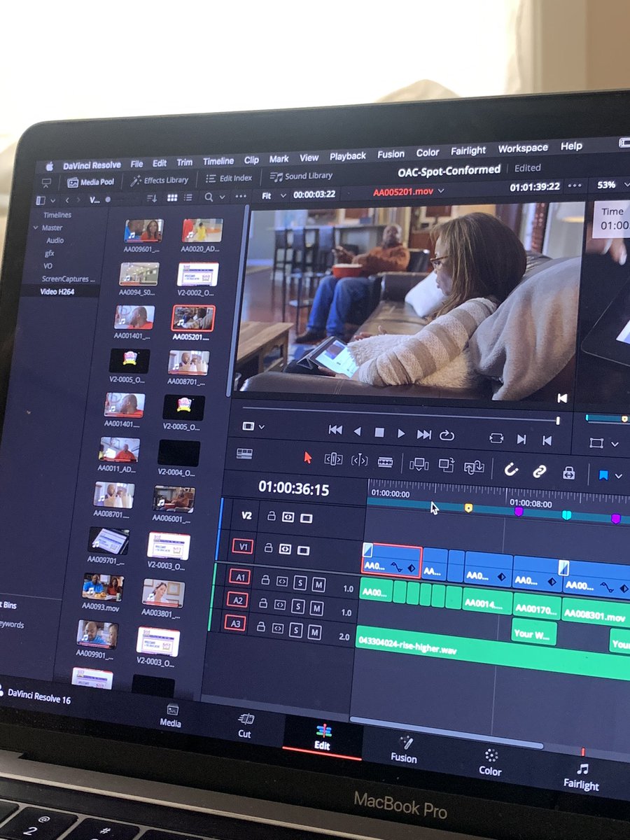Open the Apple menu
Screen dimensions: 630x840
[49, 167]
